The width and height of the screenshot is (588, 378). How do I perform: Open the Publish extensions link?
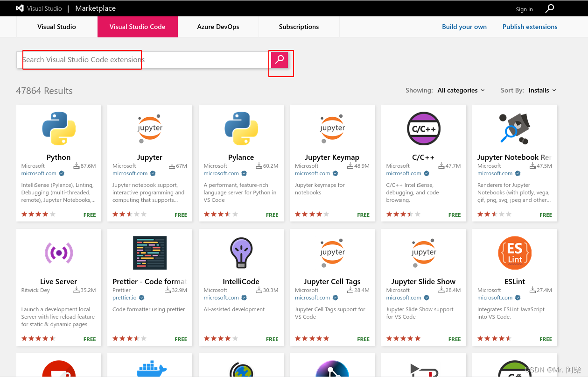pyautogui.click(x=530, y=27)
